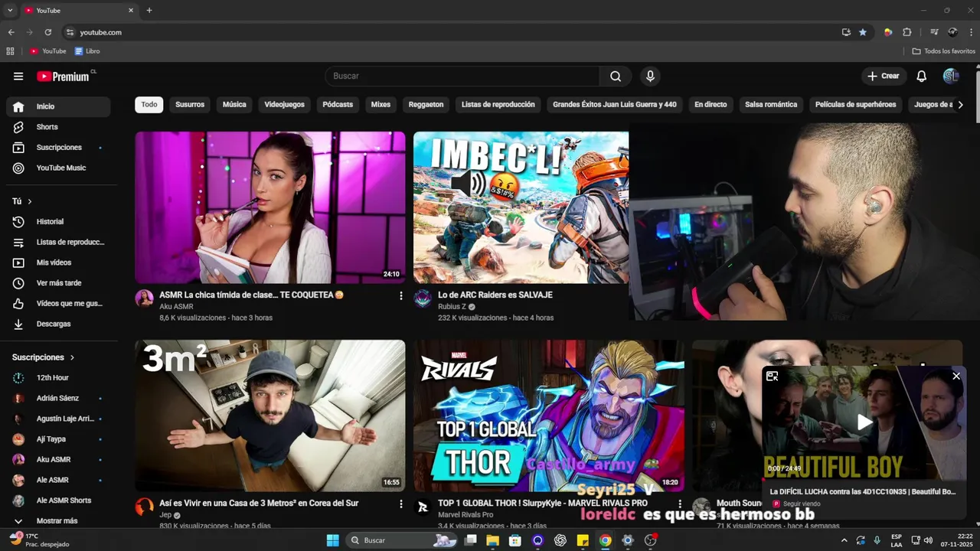The height and width of the screenshot is (551, 980).
Task: Click the search magnifier button
Action: point(616,76)
